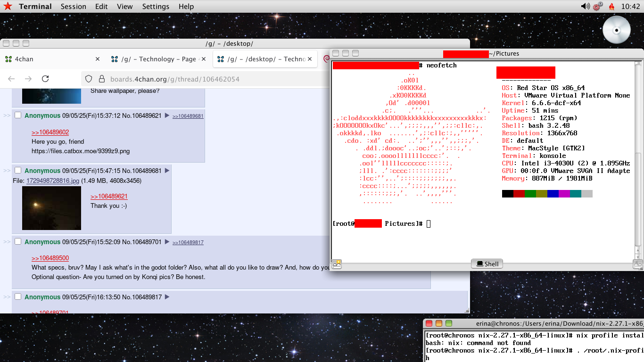Select the /g/ - /desktop/ - Techno tab
This screenshot has height=362, width=644.
[x=265, y=59]
